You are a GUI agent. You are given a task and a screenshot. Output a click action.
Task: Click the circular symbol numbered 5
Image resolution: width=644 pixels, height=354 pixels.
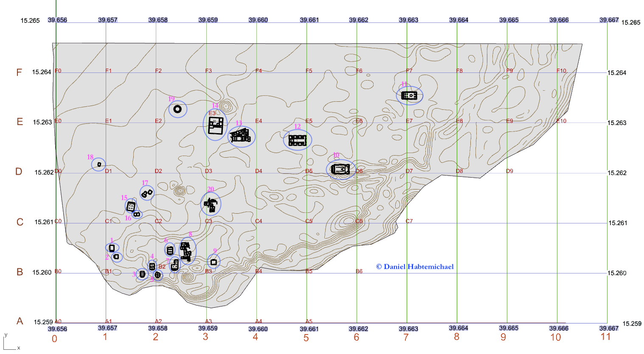(x=157, y=275)
